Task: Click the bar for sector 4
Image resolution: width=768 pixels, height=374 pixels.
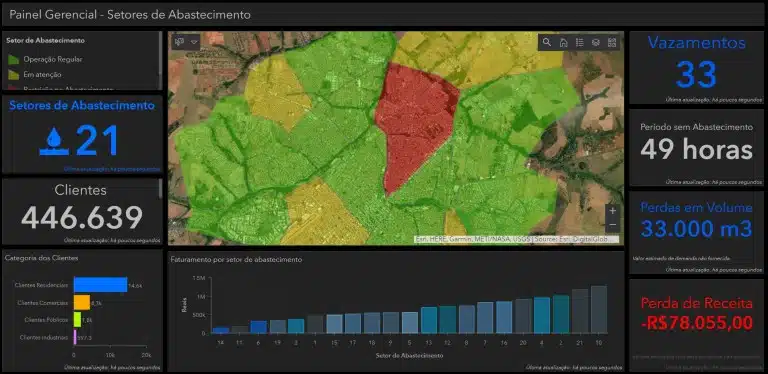Action: point(542,315)
